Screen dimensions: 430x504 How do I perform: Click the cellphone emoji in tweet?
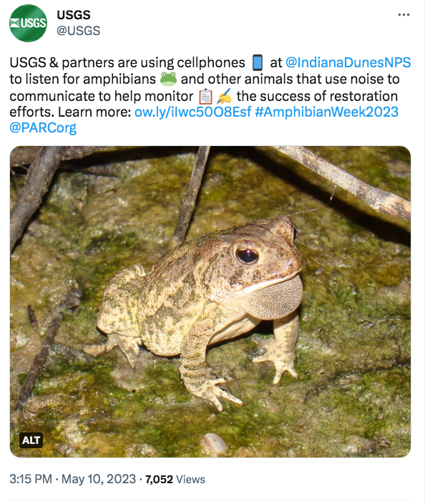(x=258, y=63)
